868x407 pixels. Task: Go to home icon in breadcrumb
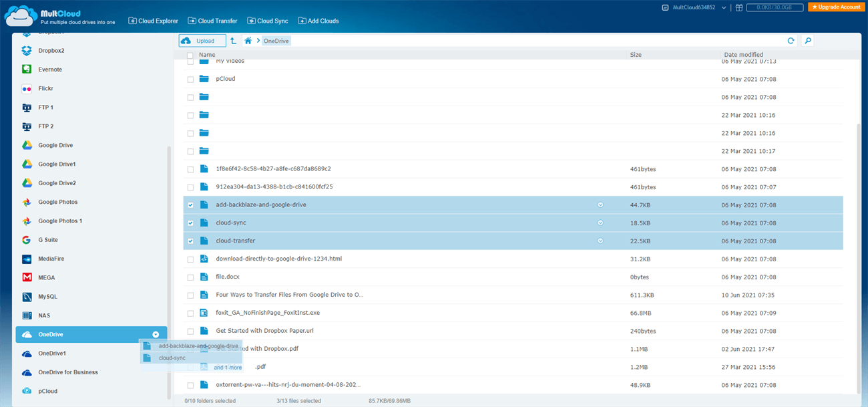point(248,41)
